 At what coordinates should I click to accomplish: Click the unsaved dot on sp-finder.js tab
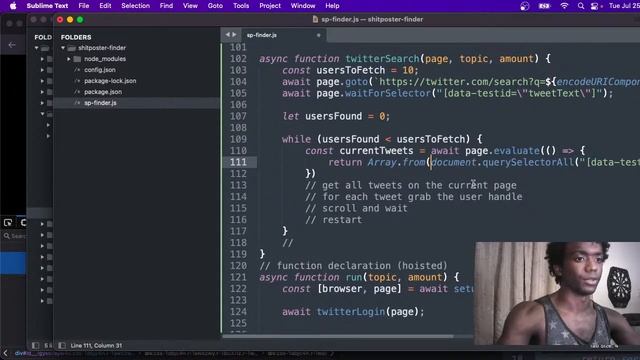[x=318, y=35]
